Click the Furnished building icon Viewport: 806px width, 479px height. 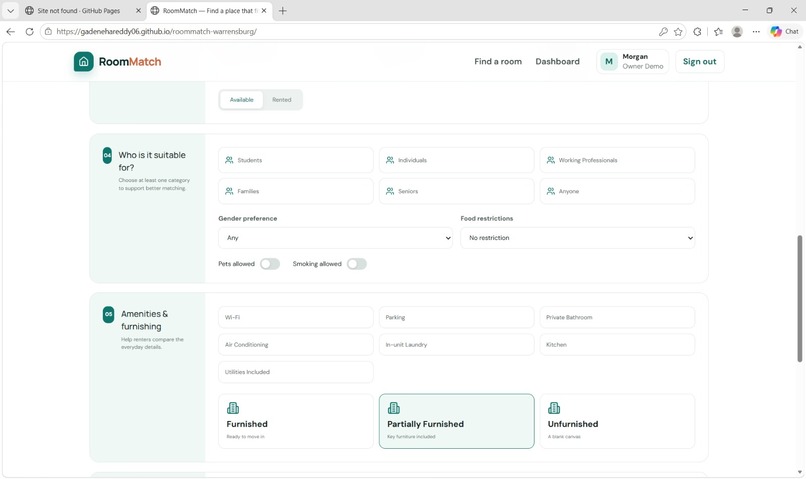click(233, 408)
